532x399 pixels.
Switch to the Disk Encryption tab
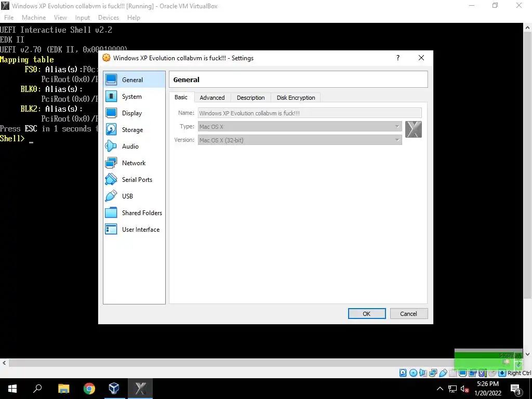pos(296,98)
